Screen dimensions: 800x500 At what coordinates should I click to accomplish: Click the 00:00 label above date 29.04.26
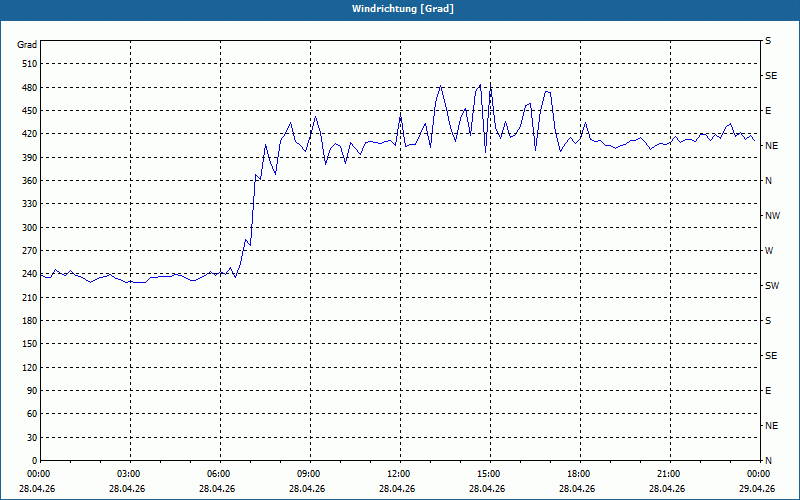pos(758,474)
